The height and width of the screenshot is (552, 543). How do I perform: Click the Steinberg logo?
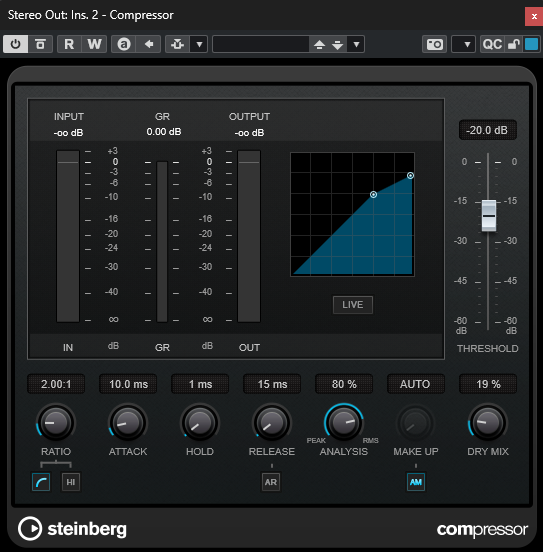pyautogui.click(x=73, y=529)
